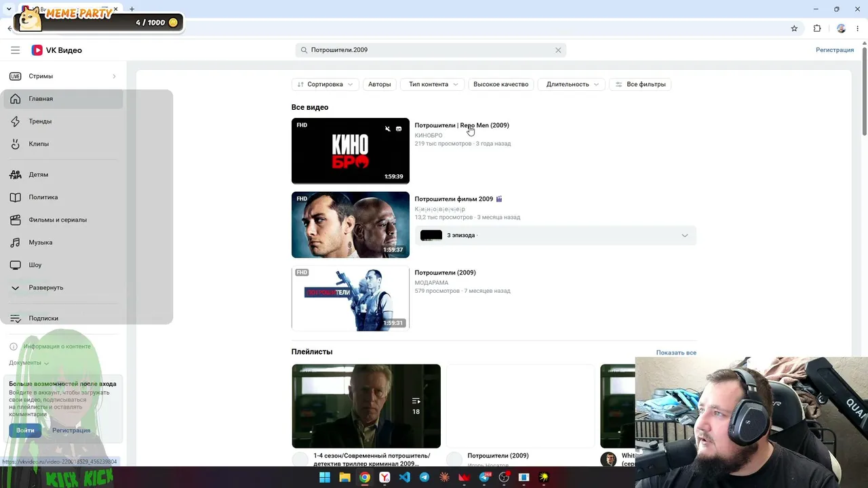Open the title Потрошители | Repo Men (2009)
868x488 pixels.
462,125
